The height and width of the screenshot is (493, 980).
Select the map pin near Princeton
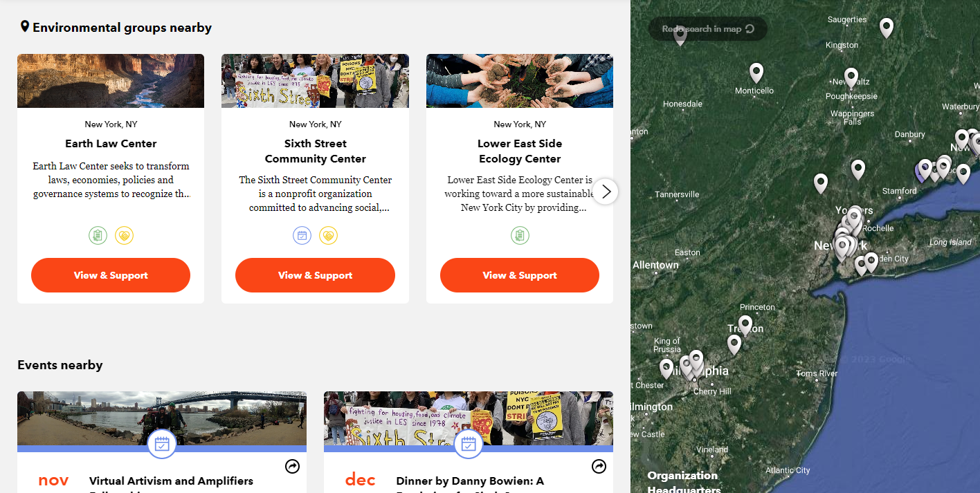(x=745, y=325)
